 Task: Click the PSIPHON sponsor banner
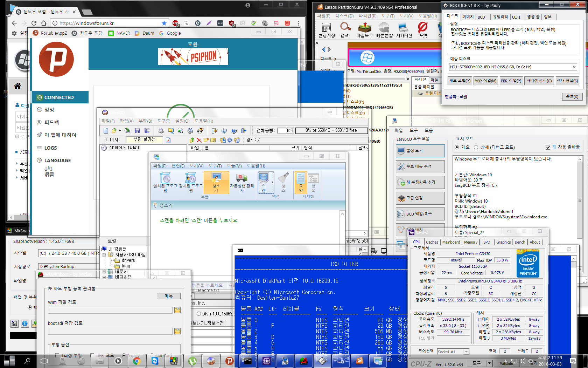pos(193,56)
